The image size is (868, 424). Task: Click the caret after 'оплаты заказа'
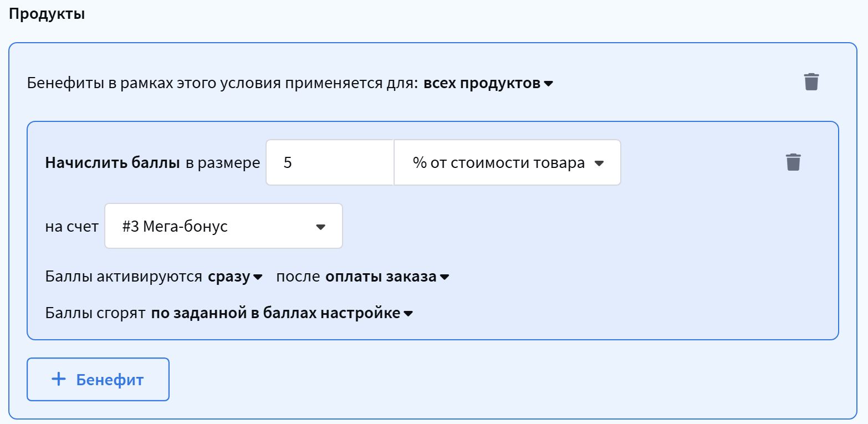[x=445, y=278]
